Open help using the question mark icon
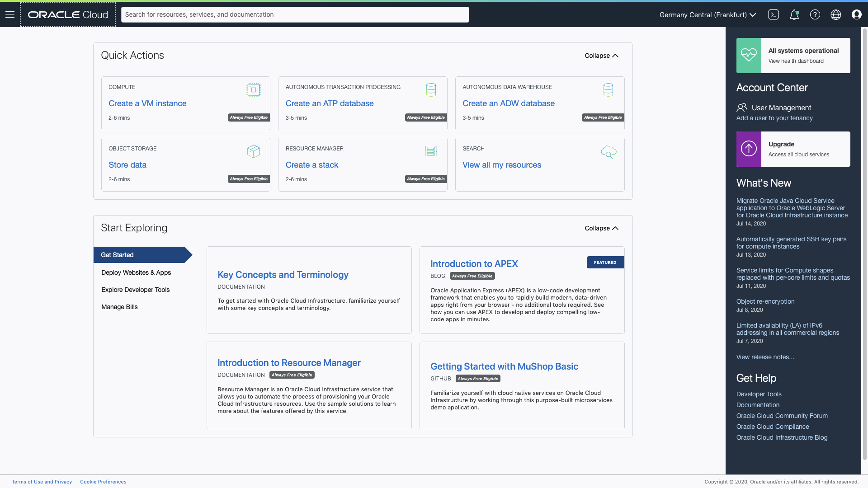The width and height of the screenshot is (868, 488). tap(815, 14)
